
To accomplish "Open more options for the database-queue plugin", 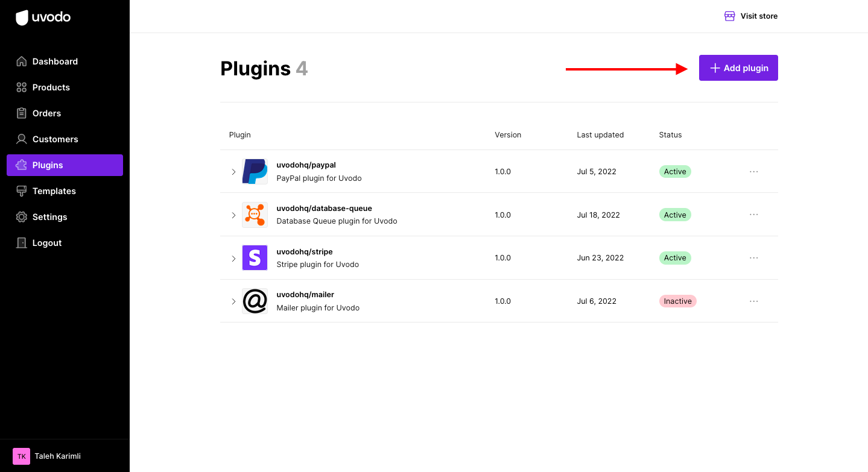I will (x=753, y=215).
